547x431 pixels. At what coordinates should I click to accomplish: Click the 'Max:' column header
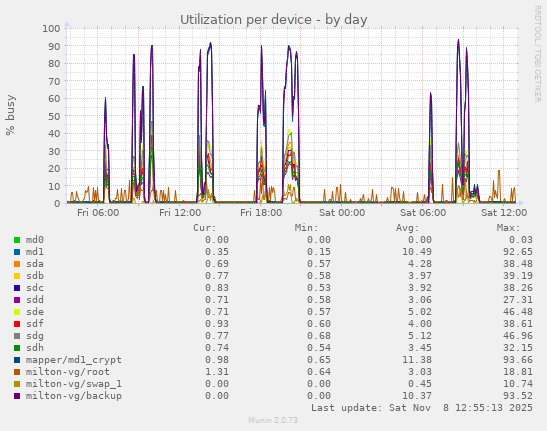click(508, 228)
